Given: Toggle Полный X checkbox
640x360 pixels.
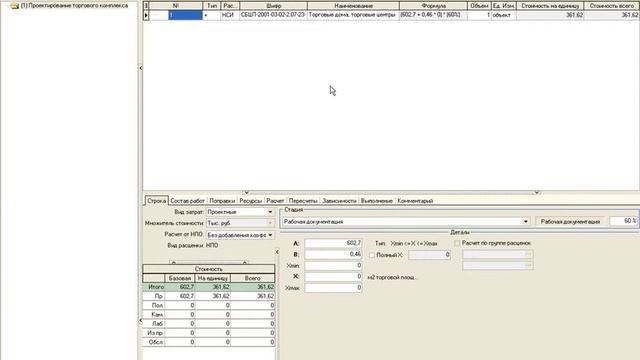Looking at the screenshot, I should pos(372,255).
